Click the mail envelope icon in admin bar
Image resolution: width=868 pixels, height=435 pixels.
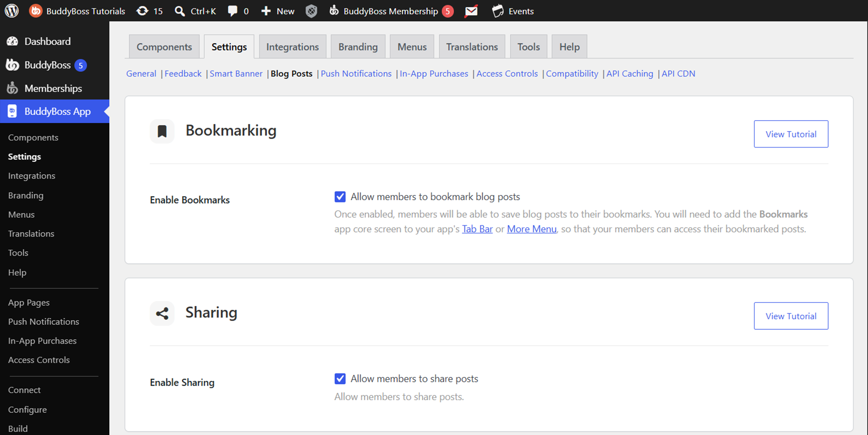pyautogui.click(x=471, y=10)
